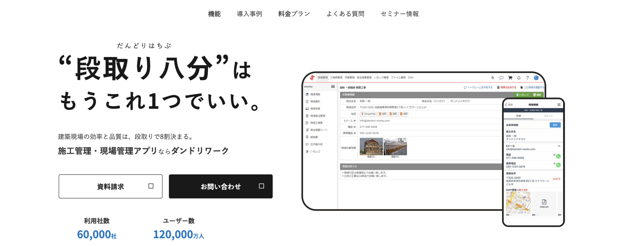This screenshot has height=246, width=644.
Task: Toggle 電話 visibility eye in tablet
Action: [355, 127]
